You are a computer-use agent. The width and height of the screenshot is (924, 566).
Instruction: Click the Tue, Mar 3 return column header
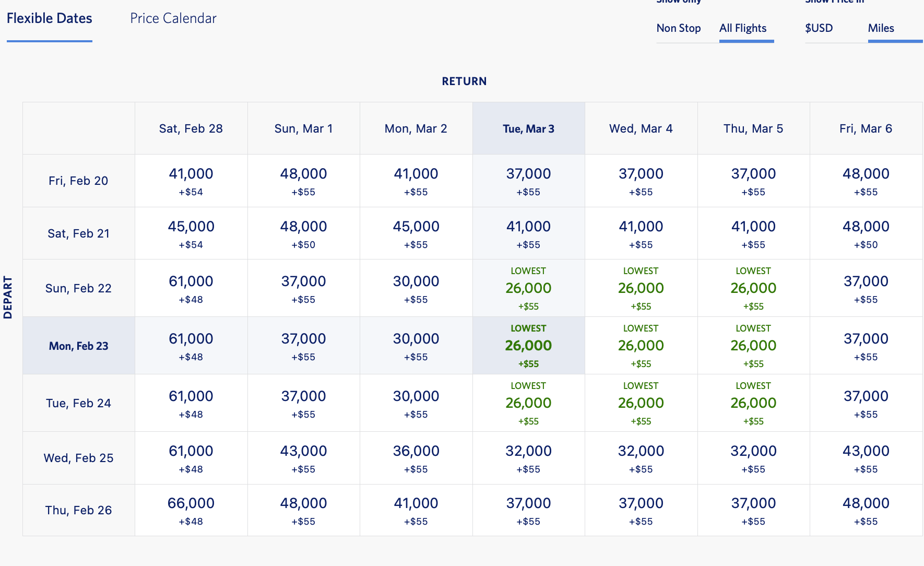point(528,128)
